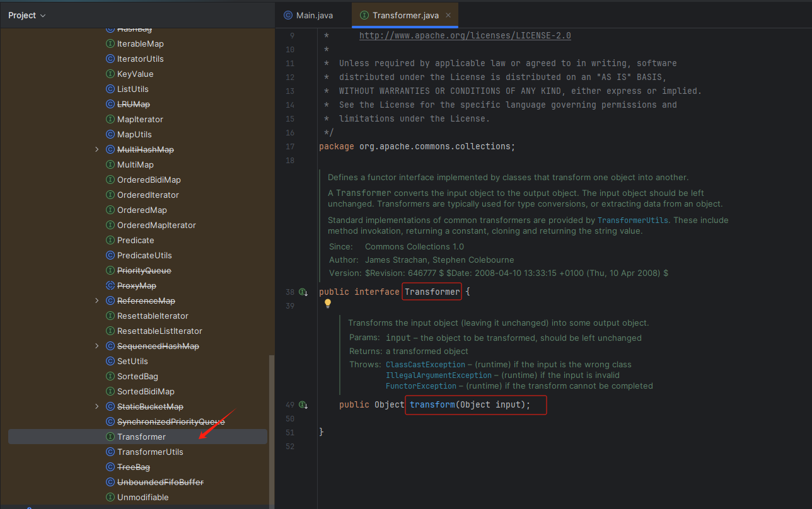Click the Transformer interface icon in tree
Viewport: 812px width, 509px height.
coord(110,437)
